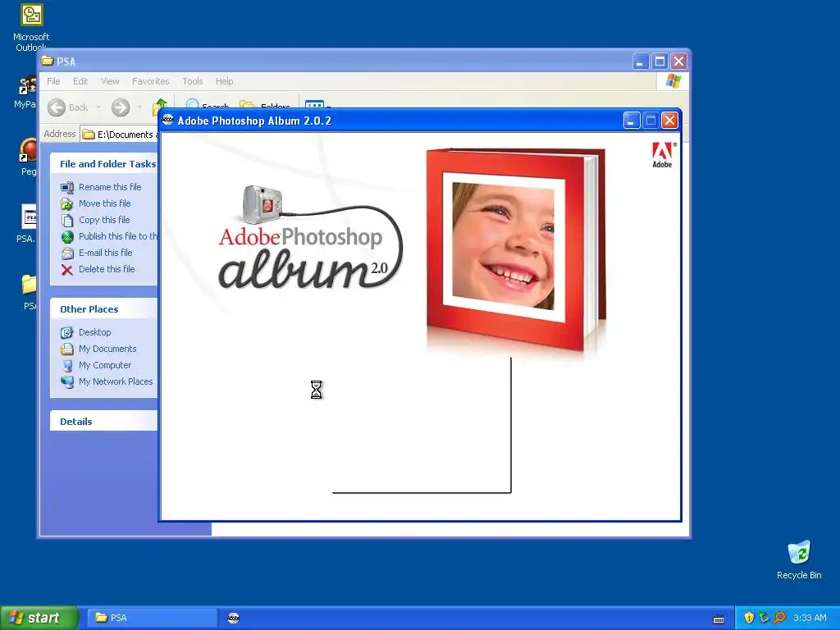Click the orange magnifier tray icon
The width and height of the screenshot is (840, 630).
point(779,618)
